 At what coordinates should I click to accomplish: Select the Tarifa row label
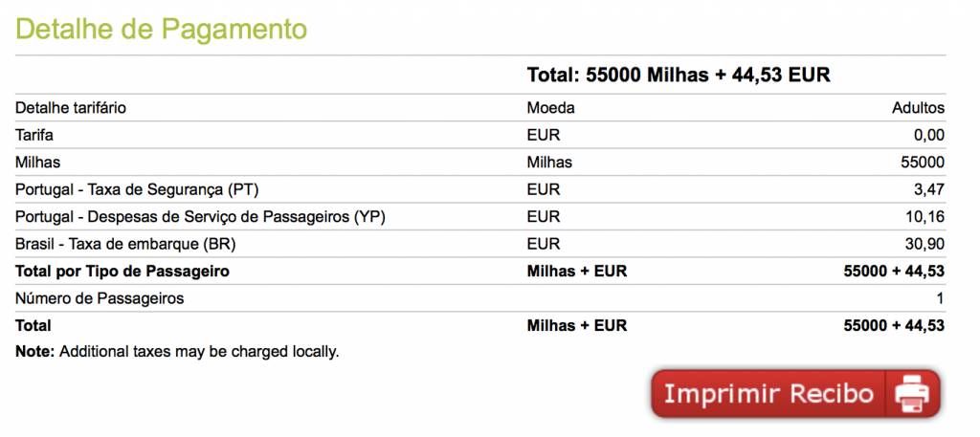34,135
